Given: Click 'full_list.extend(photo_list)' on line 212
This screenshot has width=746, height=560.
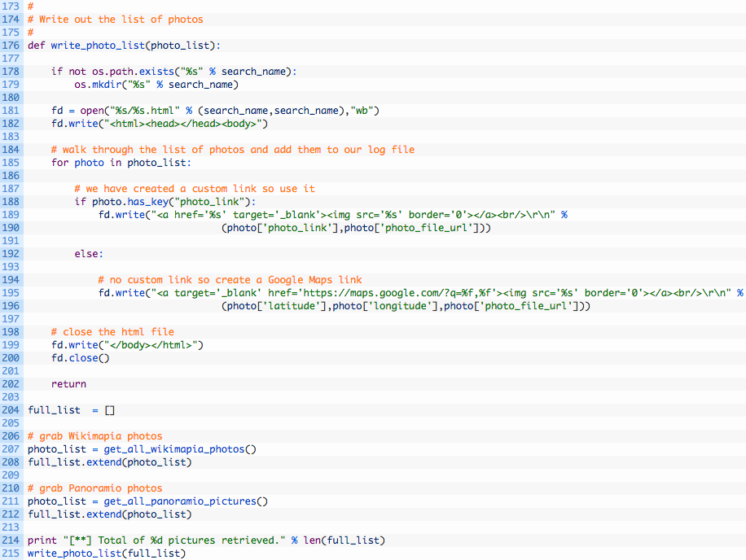Looking at the screenshot, I should coord(109,514).
